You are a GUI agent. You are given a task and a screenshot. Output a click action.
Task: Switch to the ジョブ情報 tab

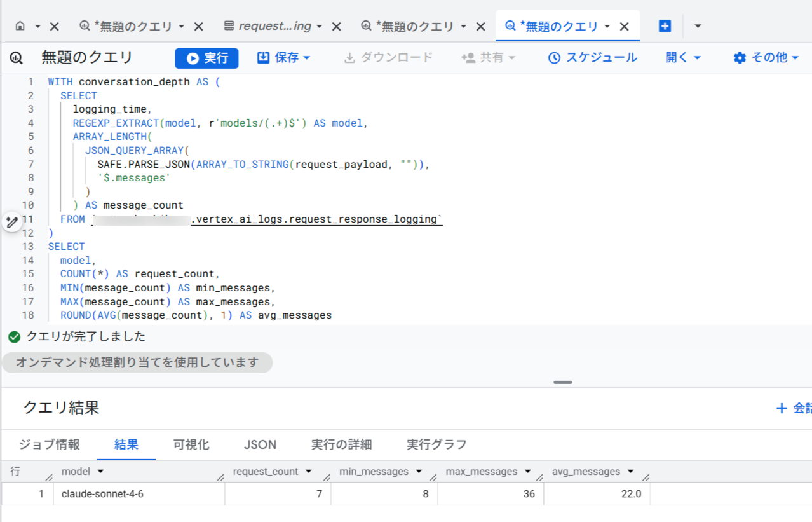click(50, 444)
